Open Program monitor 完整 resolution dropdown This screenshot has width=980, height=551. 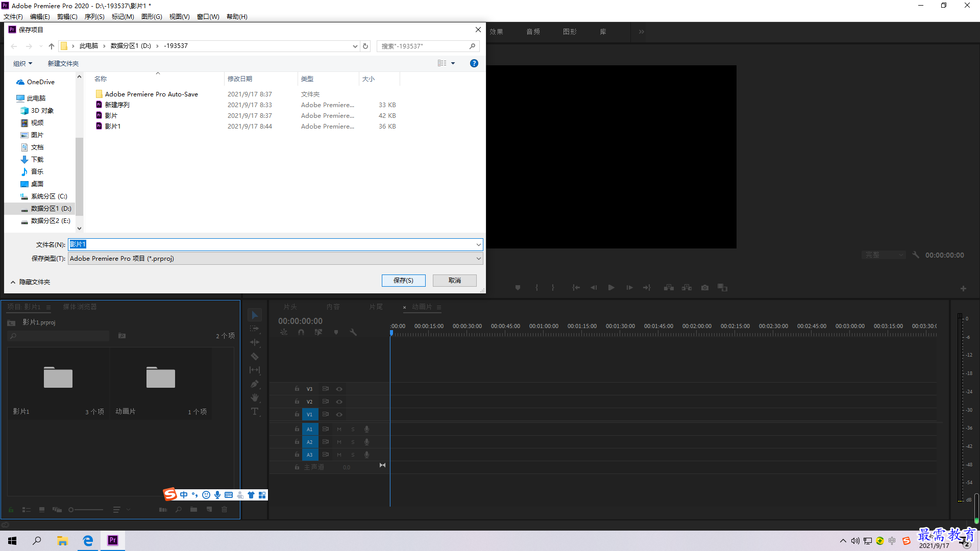884,255
